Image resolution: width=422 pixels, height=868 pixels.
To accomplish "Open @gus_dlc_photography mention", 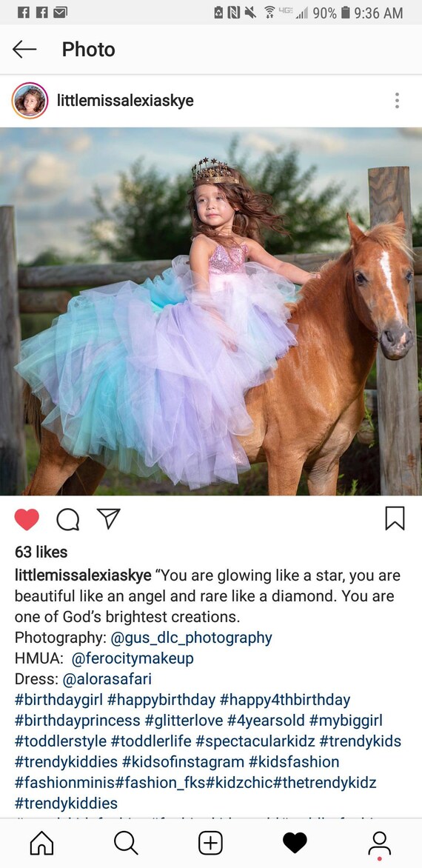I will click(x=191, y=638).
